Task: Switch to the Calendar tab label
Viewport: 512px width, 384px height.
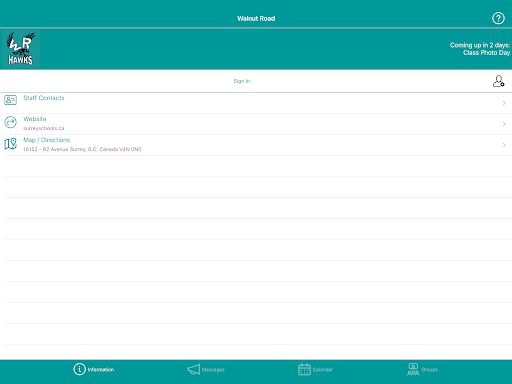Action: (323, 370)
